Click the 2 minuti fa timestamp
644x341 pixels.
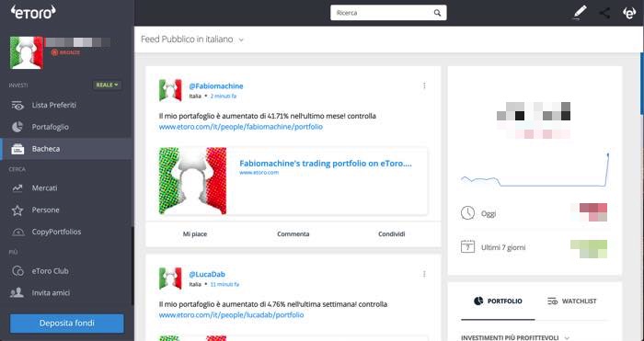pos(224,96)
